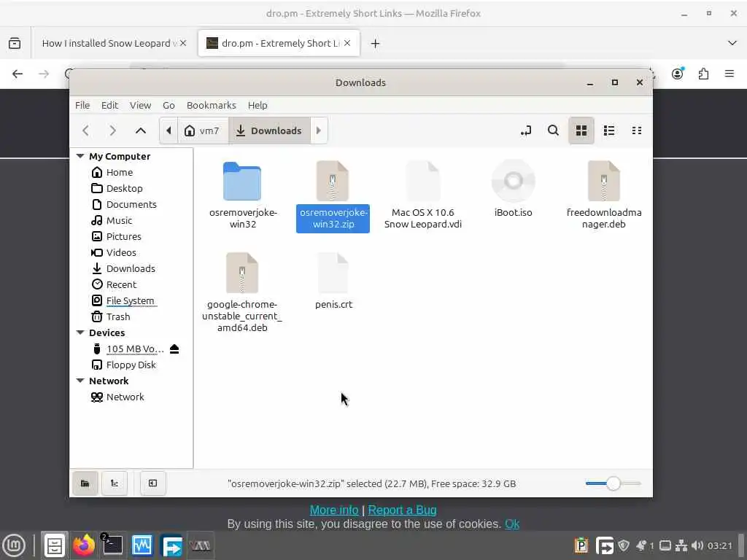747x560 pixels.
Task: Switch to compact view
Action: click(636, 131)
